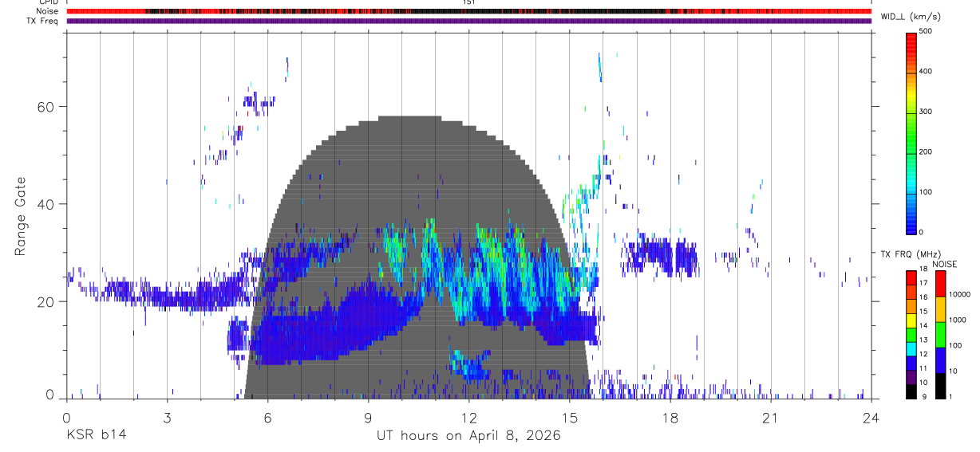This screenshot has width=980, height=452.
Task: Click the 'UT hours on April 8, 2026' title
Action: click(x=468, y=436)
